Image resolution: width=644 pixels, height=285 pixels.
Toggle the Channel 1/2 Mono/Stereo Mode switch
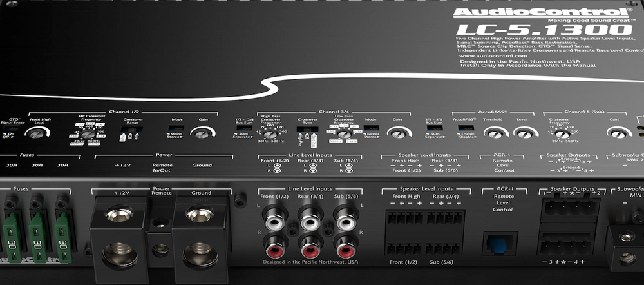tap(176, 128)
